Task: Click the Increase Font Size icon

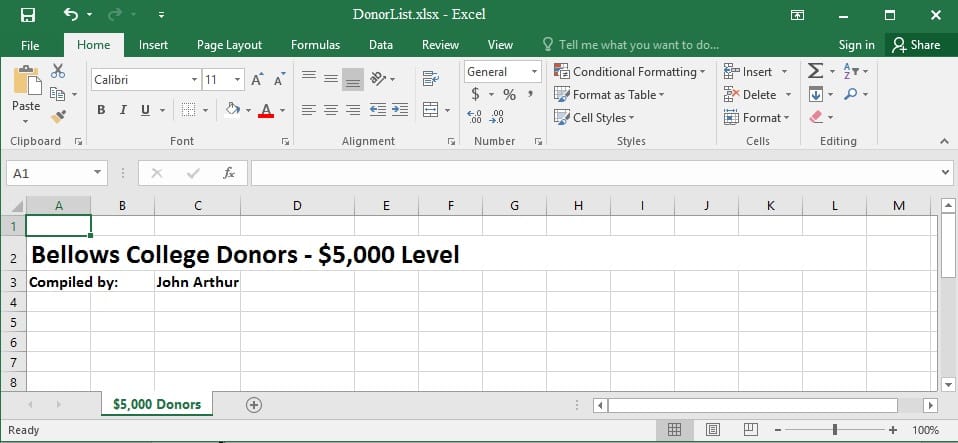Action: (257, 79)
